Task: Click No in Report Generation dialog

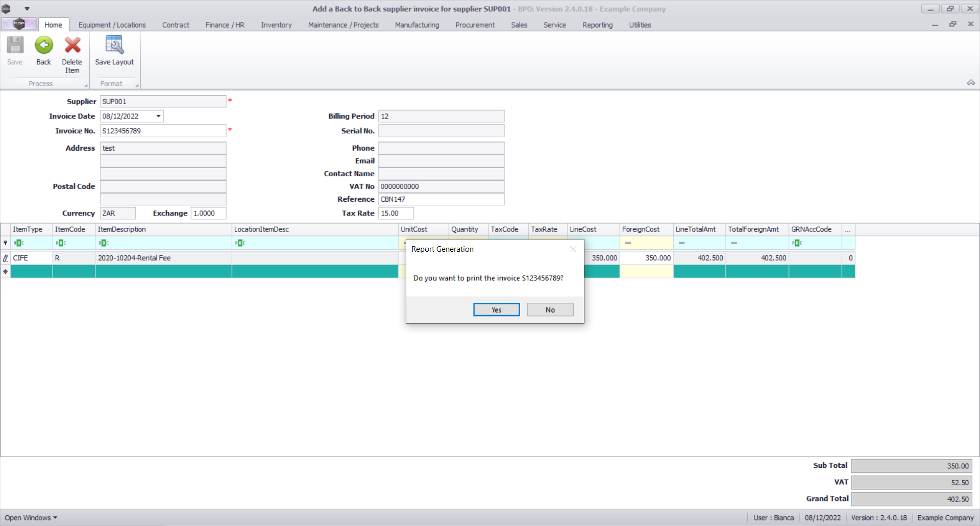Action: click(550, 310)
